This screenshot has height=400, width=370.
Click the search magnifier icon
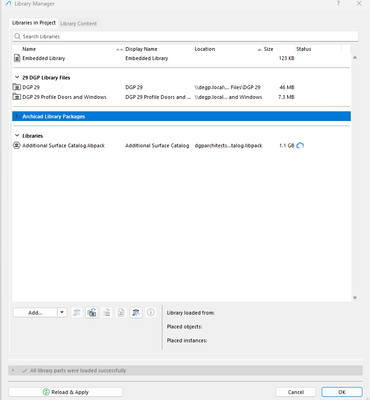pos(17,36)
